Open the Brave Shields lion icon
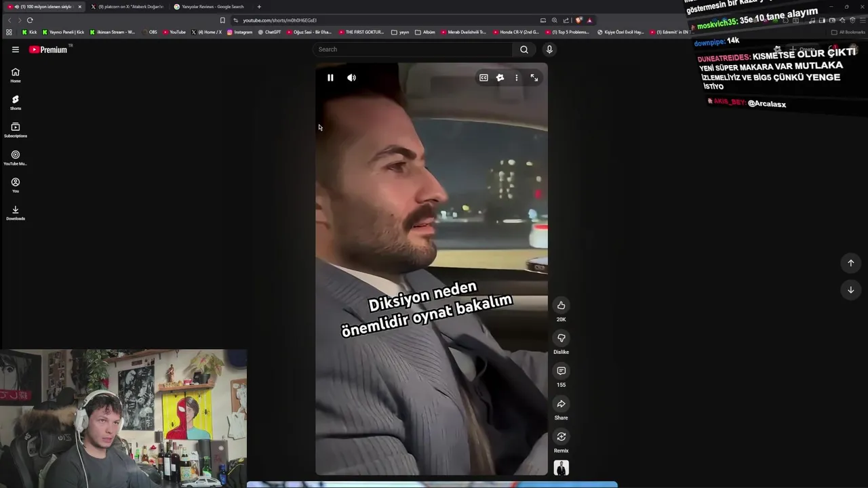This screenshot has height=488, width=868. click(x=578, y=20)
